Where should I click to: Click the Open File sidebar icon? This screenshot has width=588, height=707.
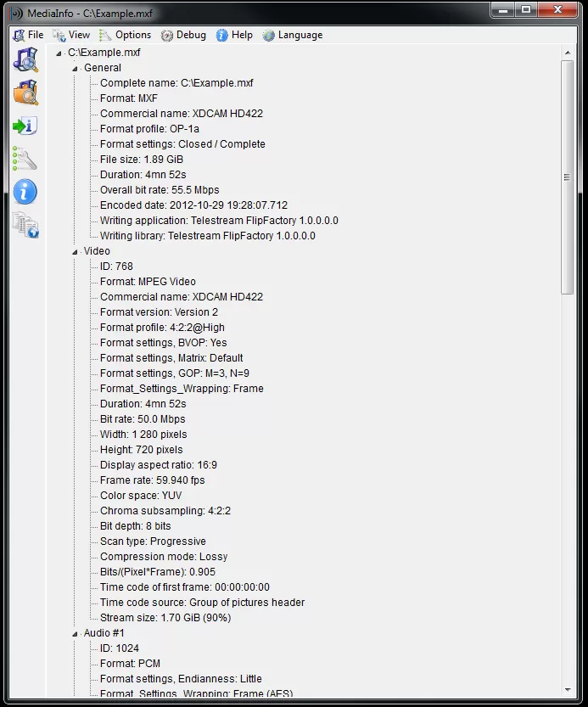pyautogui.click(x=25, y=60)
